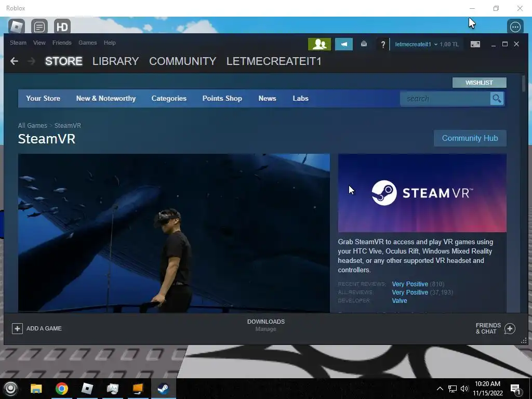Click the SteamVR trailer video preview

174,233
